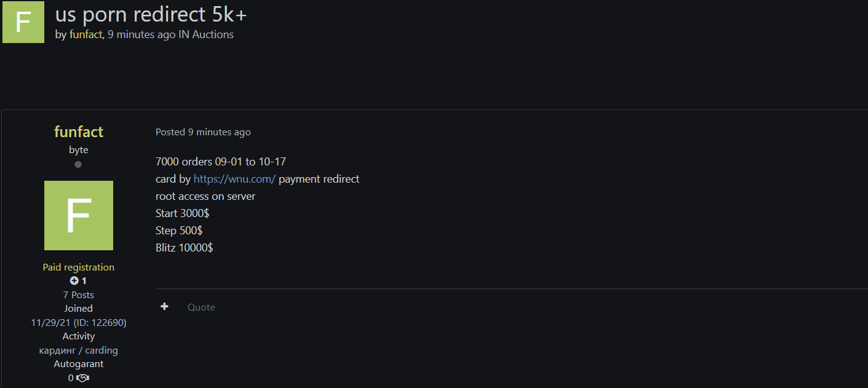Image resolution: width=868 pixels, height=388 pixels.
Task: Click the reputation plus icon above 7 Posts
Action: pos(74,281)
